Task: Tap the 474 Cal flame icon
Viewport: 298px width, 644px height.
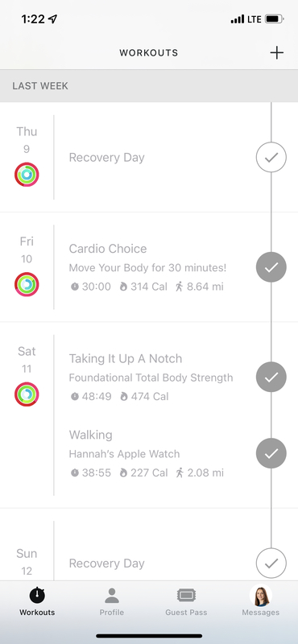Action: click(x=123, y=396)
